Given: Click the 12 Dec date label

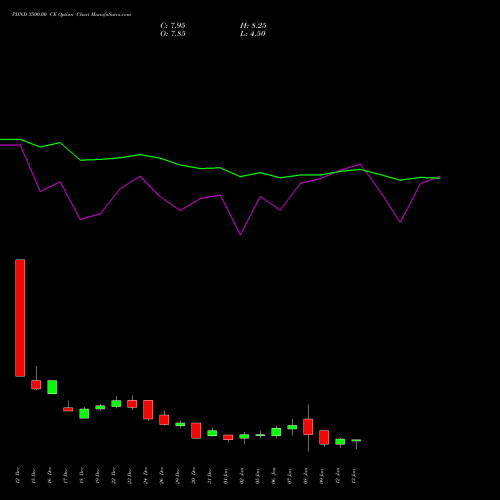Looking at the screenshot, I should point(18,475).
